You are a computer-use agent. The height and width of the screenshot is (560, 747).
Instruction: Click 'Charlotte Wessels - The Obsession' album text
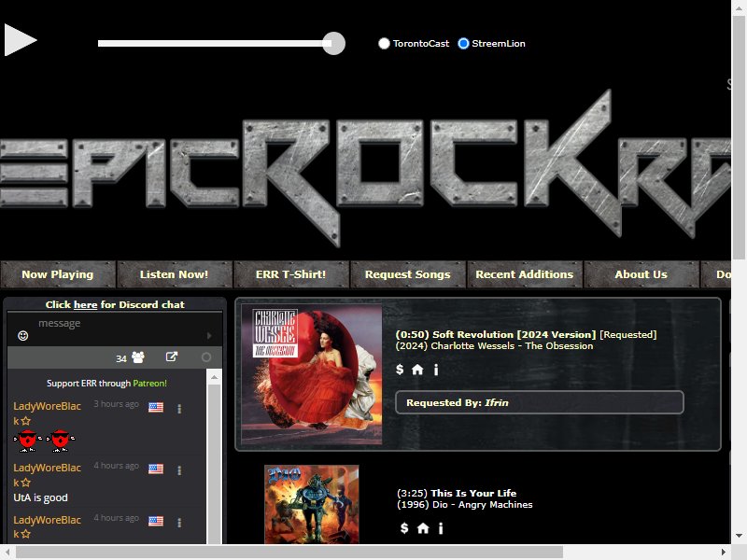(x=512, y=345)
